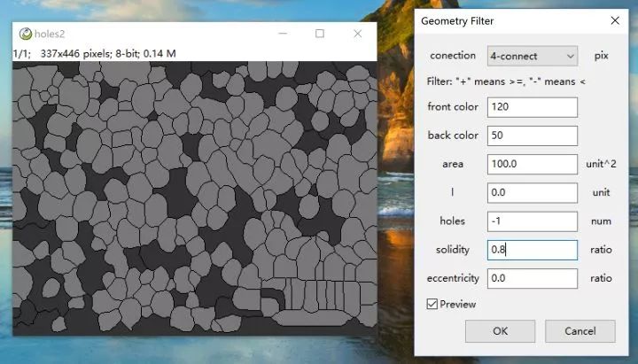This screenshot has height=364, width=638.
Task: Click the 'conection' label
Action: pos(453,55)
